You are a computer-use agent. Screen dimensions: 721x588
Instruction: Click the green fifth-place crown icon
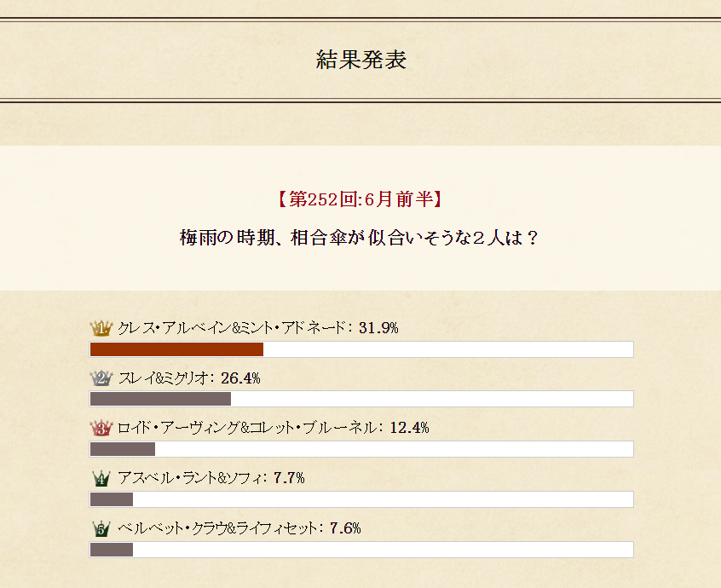click(x=101, y=528)
